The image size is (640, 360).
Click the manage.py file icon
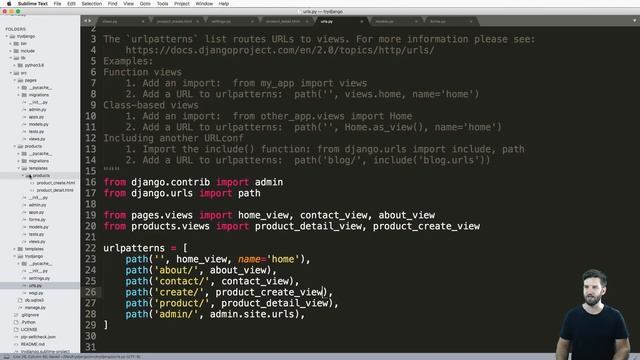(20, 307)
